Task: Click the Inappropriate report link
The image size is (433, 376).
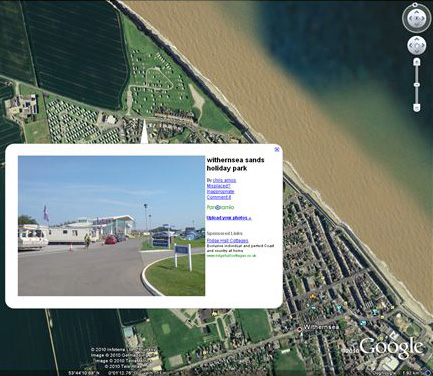Action: click(221, 192)
